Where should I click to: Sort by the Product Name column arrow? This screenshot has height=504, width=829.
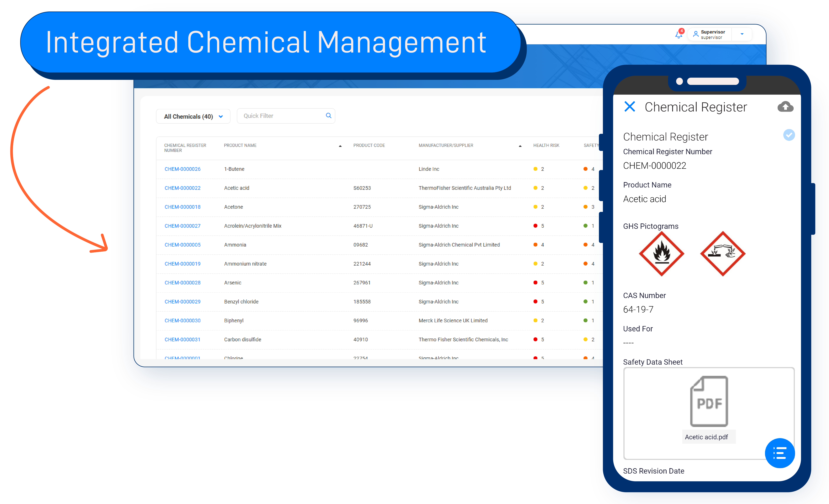(340, 146)
